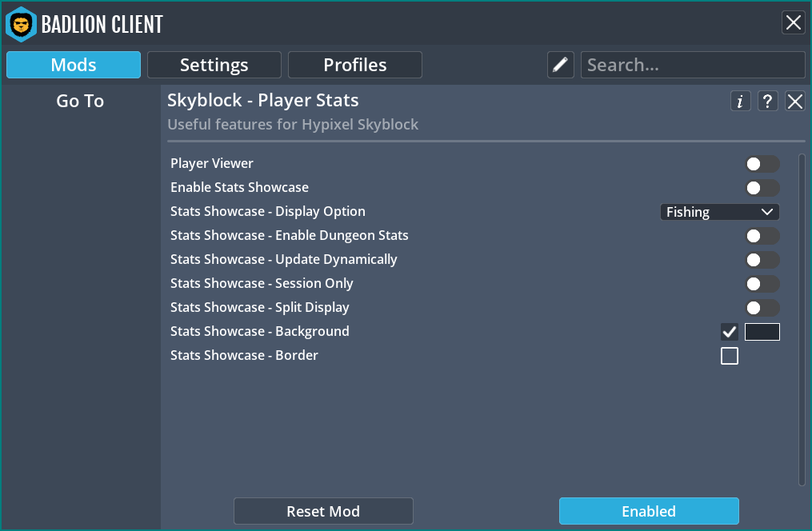Uncheck the Stats Showcase Background checkbox
Image resolution: width=812 pixels, height=531 pixels.
click(729, 332)
